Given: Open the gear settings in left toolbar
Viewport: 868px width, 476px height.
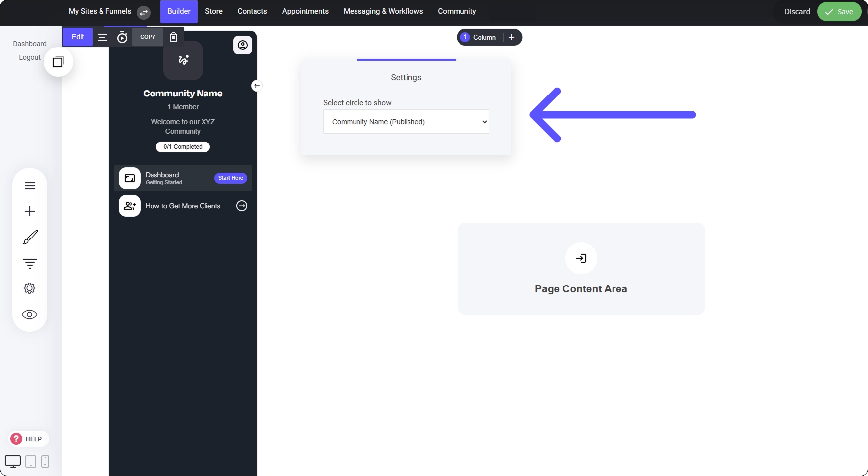Looking at the screenshot, I should click(x=30, y=288).
